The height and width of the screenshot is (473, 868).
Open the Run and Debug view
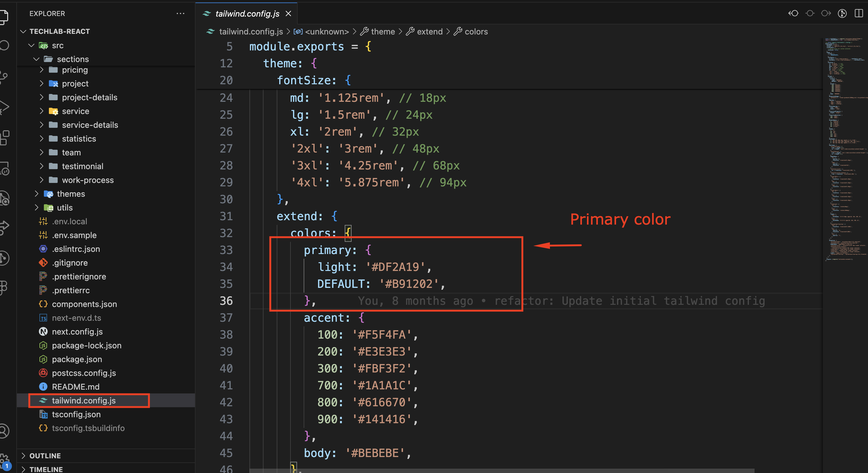click(x=4, y=107)
